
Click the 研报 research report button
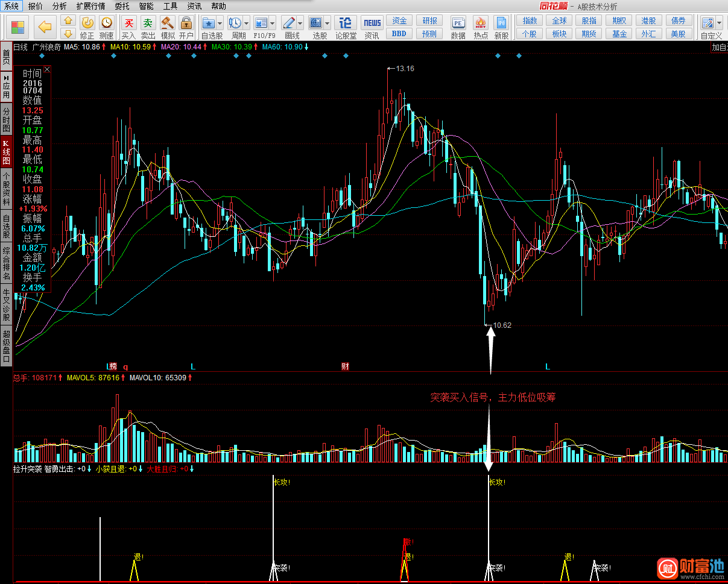tap(429, 20)
